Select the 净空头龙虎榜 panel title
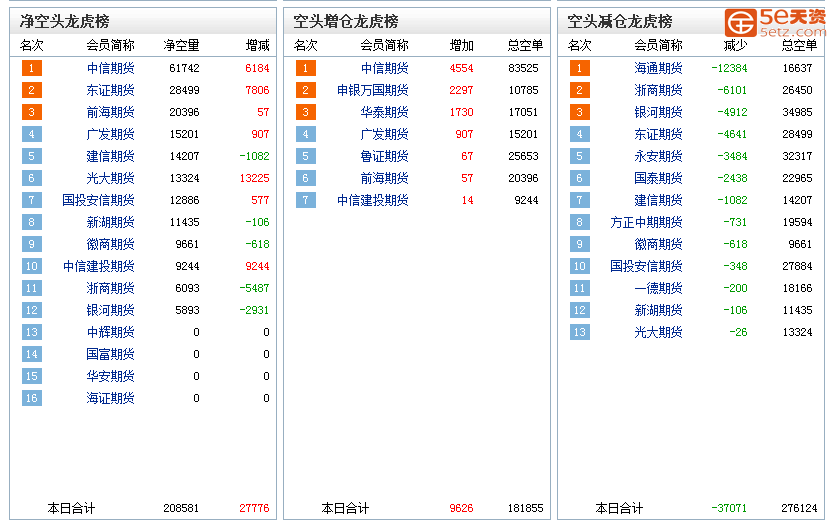 pos(65,22)
